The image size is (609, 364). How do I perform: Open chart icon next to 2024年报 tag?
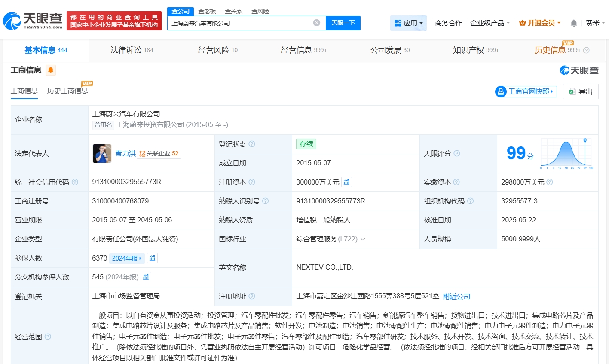(x=153, y=258)
